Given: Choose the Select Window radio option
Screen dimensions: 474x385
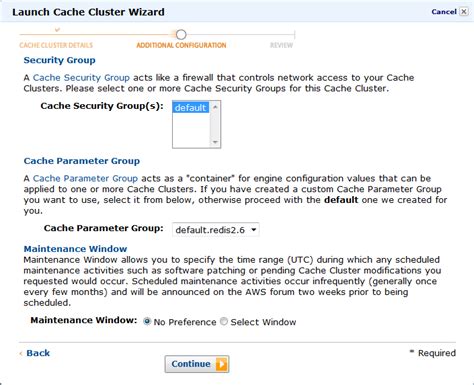Looking at the screenshot, I should 224,321.
